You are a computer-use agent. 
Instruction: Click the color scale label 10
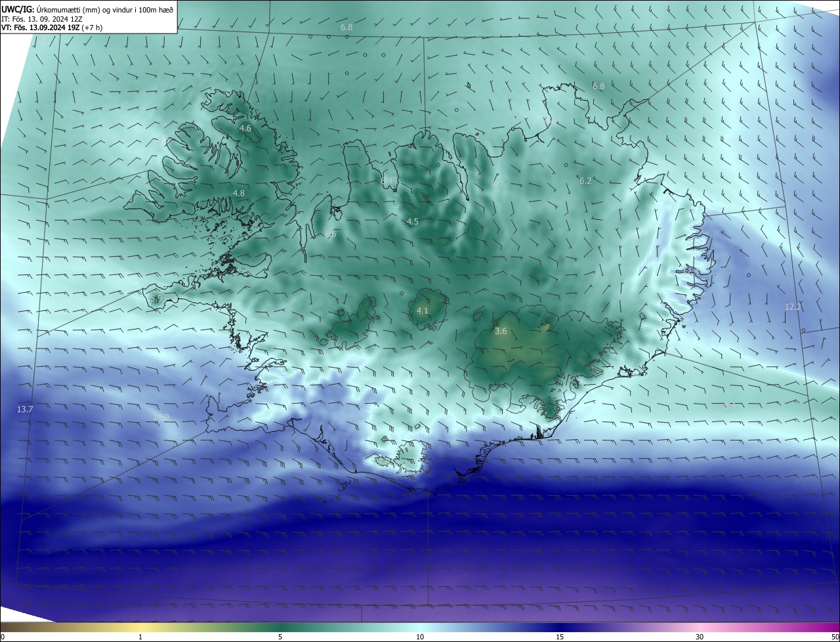pyautogui.click(x=420, y=637)
